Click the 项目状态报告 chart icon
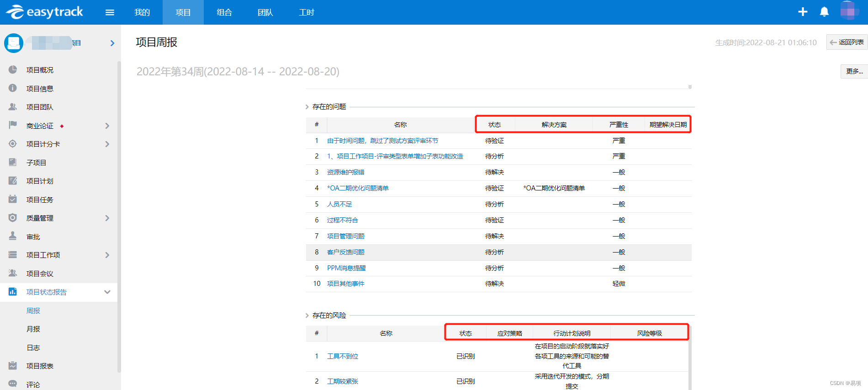This screenshot has width=868, height=390. [13, 291]
